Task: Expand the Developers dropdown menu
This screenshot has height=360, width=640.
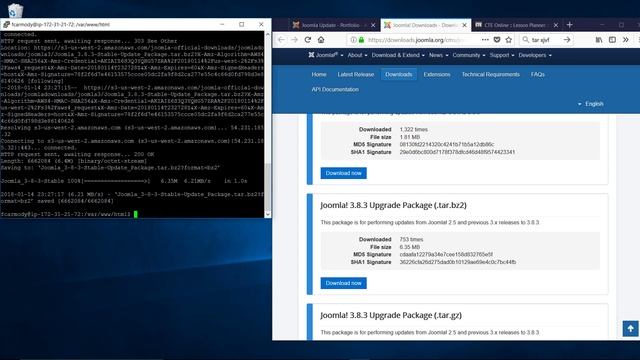Action: click(x=535, y=55)
